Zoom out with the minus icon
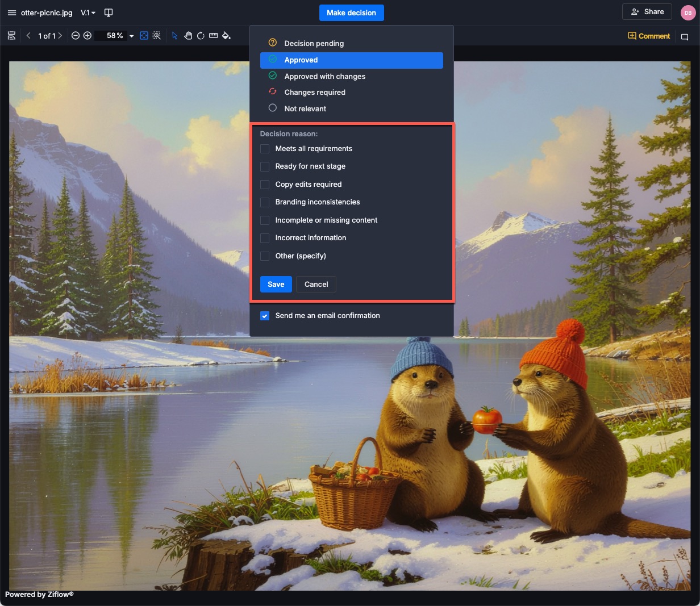This screenshot has height=606, width=700. (x=76, y=36)
